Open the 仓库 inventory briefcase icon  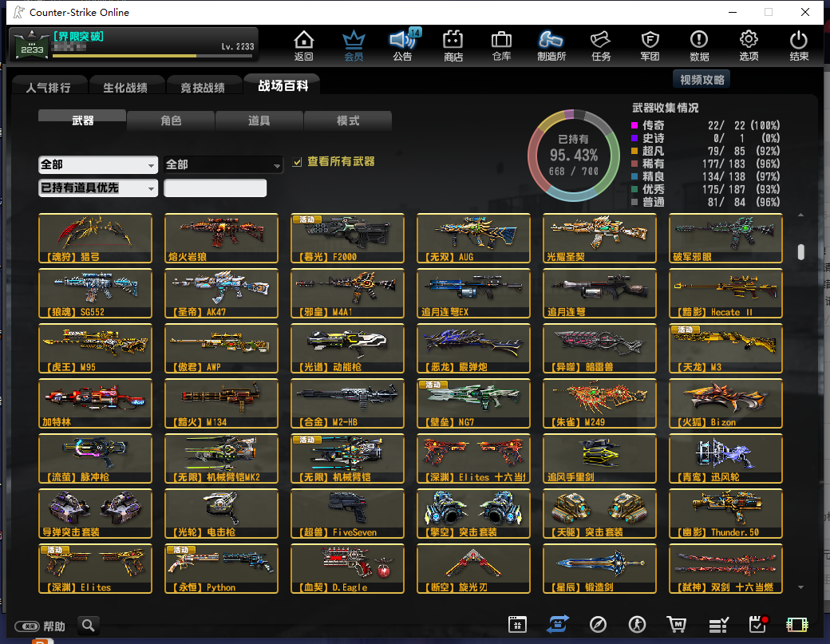[x=501, y=45]
